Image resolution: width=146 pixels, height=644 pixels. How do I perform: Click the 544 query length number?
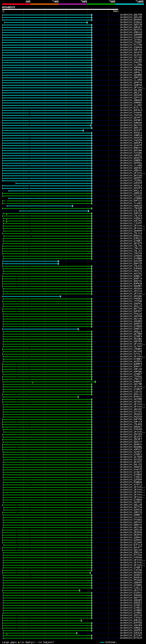tap(115, 11)
